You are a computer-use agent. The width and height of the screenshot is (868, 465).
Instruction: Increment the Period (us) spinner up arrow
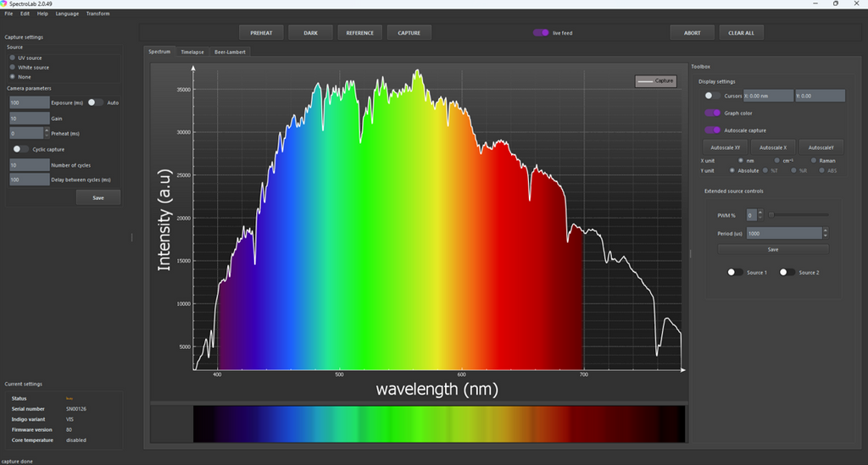(x=825, y=230)
